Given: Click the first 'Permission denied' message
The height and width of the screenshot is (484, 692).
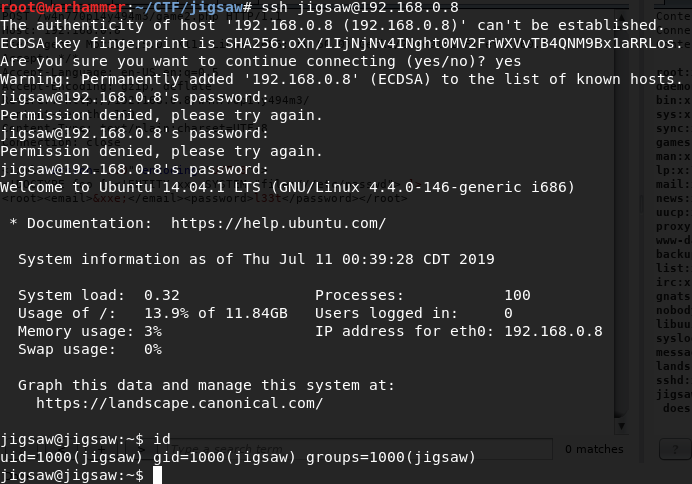Looking at the screenshot, I should 162,115.
